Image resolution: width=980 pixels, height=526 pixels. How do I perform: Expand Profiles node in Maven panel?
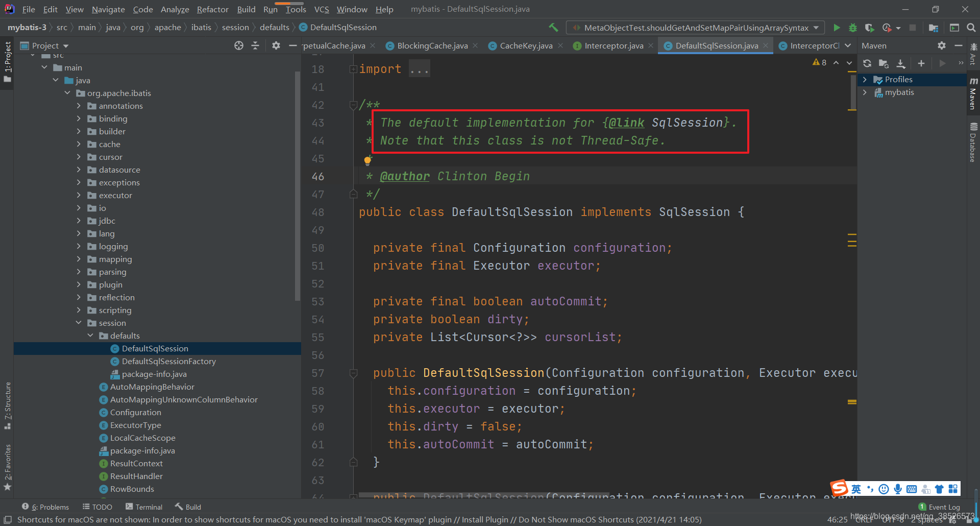[x=865, y=79]
